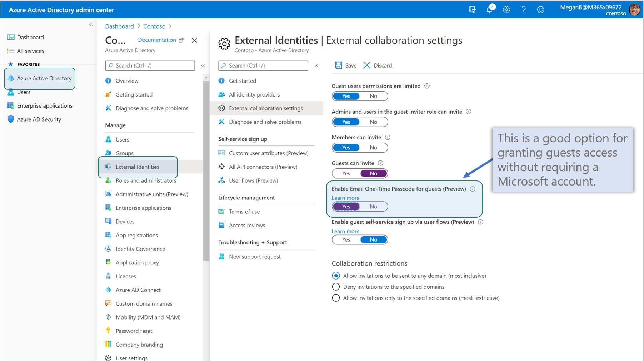Click the Discard X icon
The width and height of the screenshot is (644, 361).
pos(367,65)
